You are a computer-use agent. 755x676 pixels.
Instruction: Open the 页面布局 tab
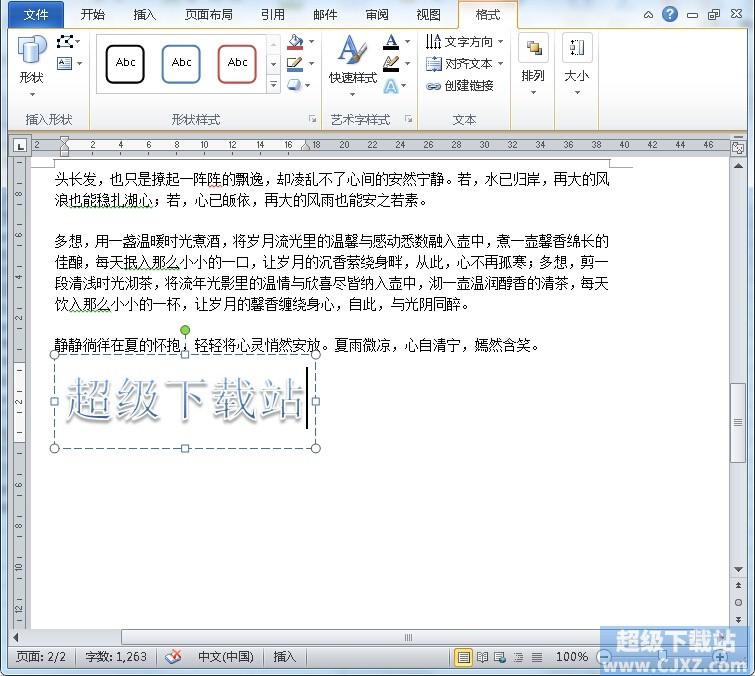[209, 14]
